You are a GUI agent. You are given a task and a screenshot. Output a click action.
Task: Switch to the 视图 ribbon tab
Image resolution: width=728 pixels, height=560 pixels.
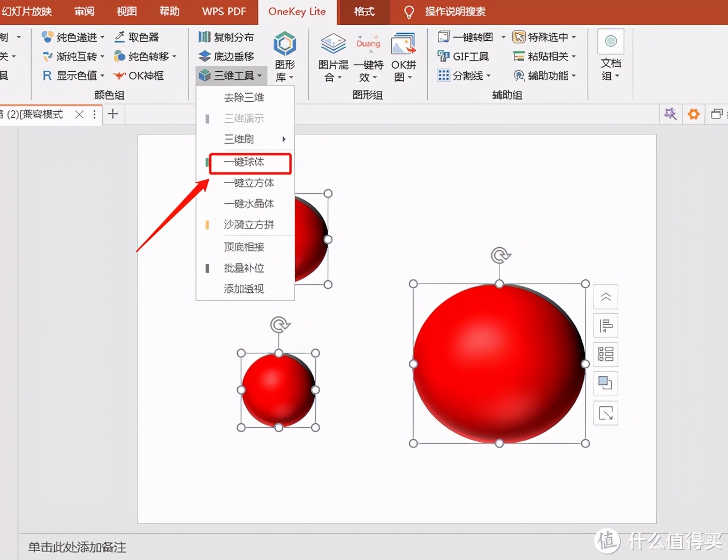point(126,11)
